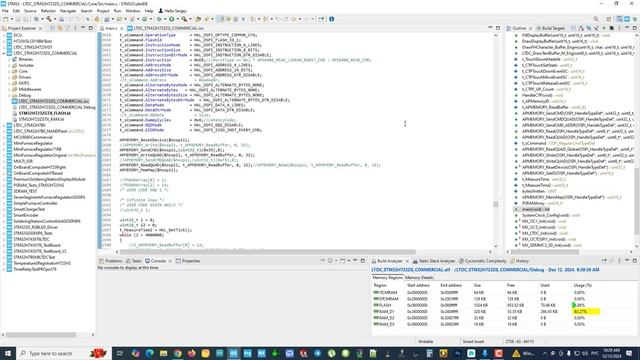Click the green Run toolbar icon
The height and width of the screenshot is (360, 640).
click(x=171, y=19)
